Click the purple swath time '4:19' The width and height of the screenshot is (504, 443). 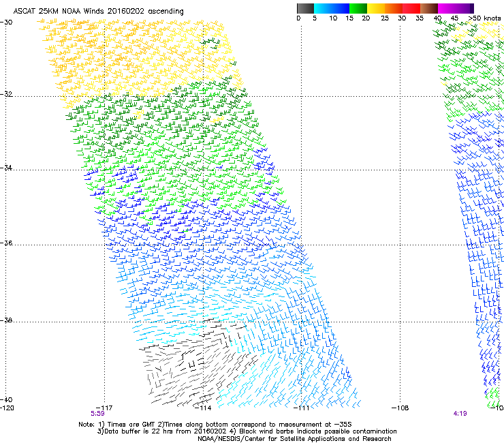460,414
